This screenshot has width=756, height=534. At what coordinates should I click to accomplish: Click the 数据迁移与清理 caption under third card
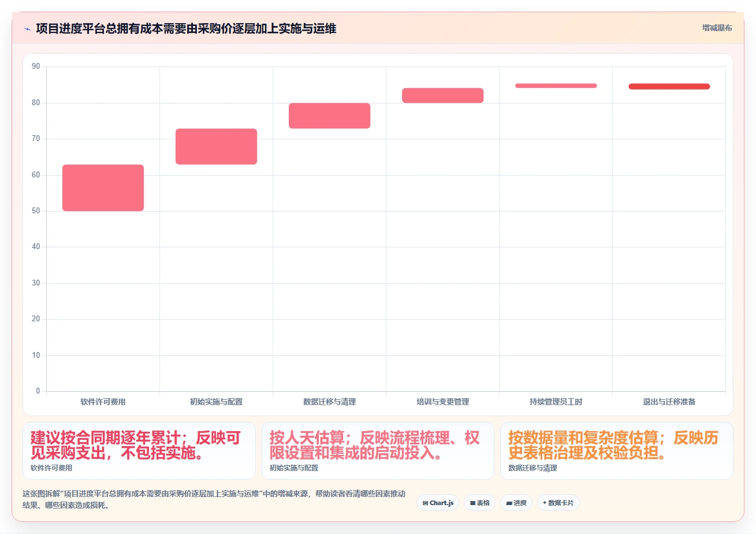click(532, 468)
